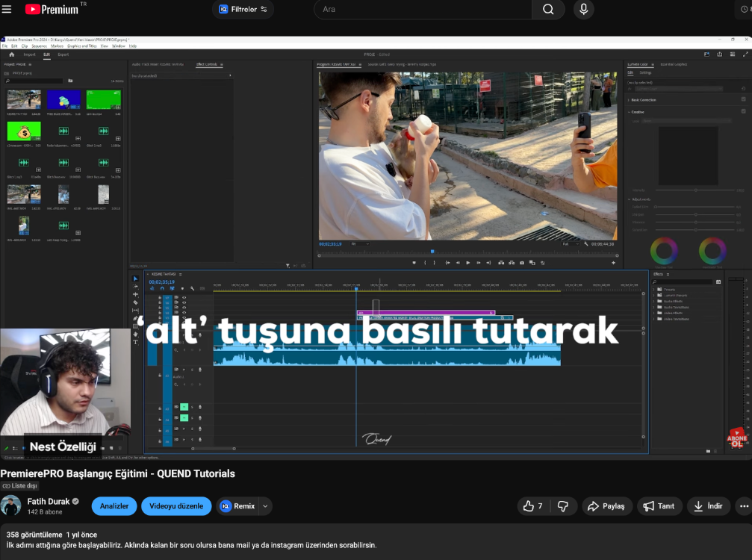Focus the Ara search field
Image resolution: width=752 pixels, height=560 pixels.
click(x=423, y=9)
